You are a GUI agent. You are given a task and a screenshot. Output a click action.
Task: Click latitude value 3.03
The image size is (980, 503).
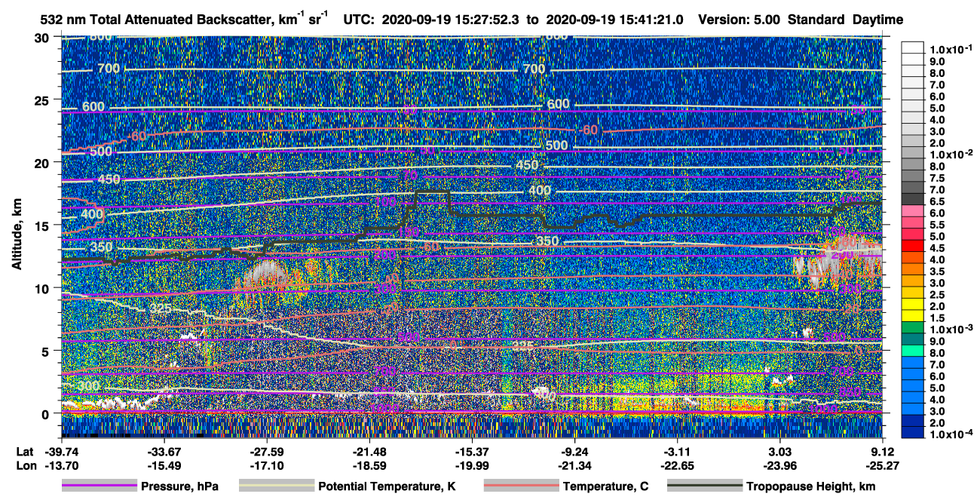coord(780,452)
